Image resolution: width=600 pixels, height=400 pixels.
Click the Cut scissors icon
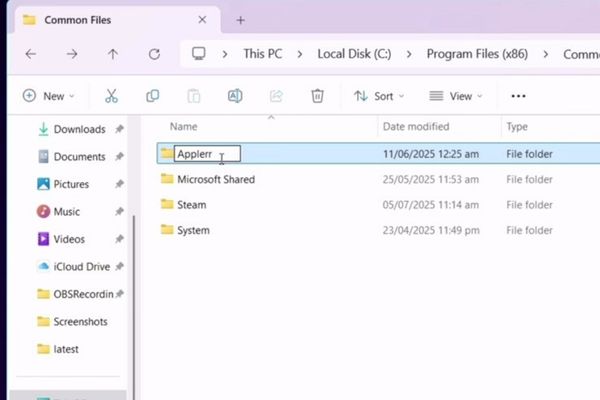coord(111,96)
